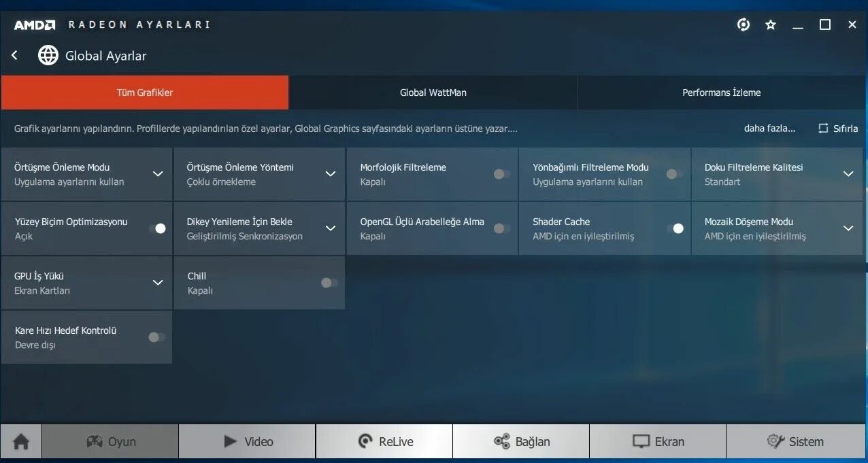Open the Ekran section
Viewport: 868px width, 463px height.
pyautogui.click(x=658, y=442)
